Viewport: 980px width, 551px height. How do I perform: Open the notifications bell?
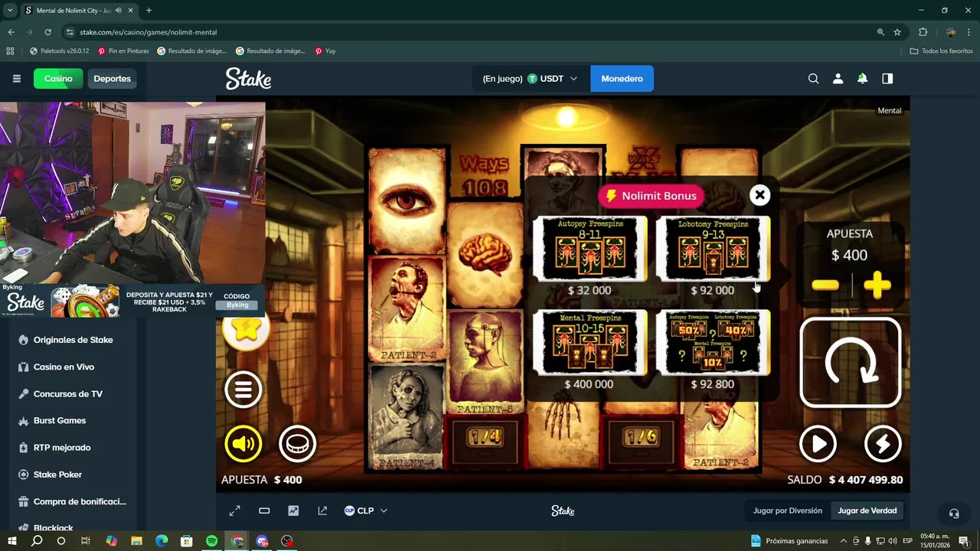862,79
